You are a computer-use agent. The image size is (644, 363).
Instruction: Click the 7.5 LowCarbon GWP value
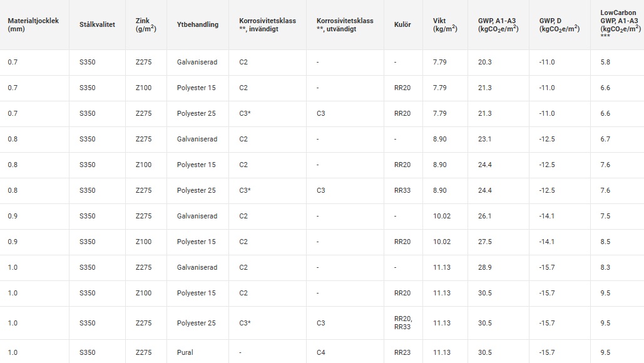(605, 216)
